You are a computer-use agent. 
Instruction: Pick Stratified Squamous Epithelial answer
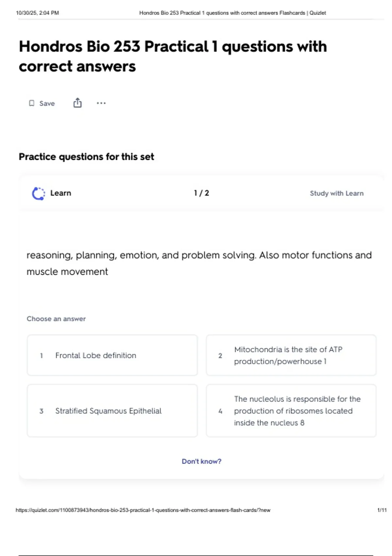tap(112, 411)
